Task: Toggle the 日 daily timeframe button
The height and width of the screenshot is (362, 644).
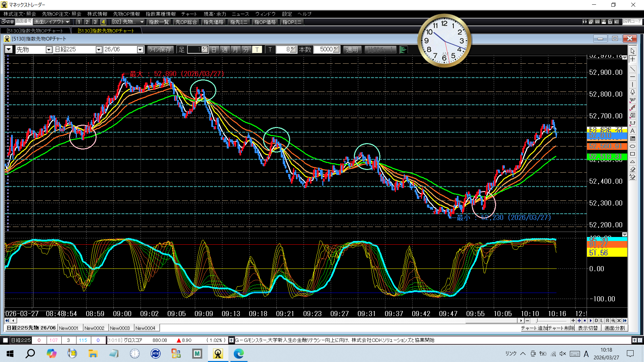Action: [x=214, y=50]
